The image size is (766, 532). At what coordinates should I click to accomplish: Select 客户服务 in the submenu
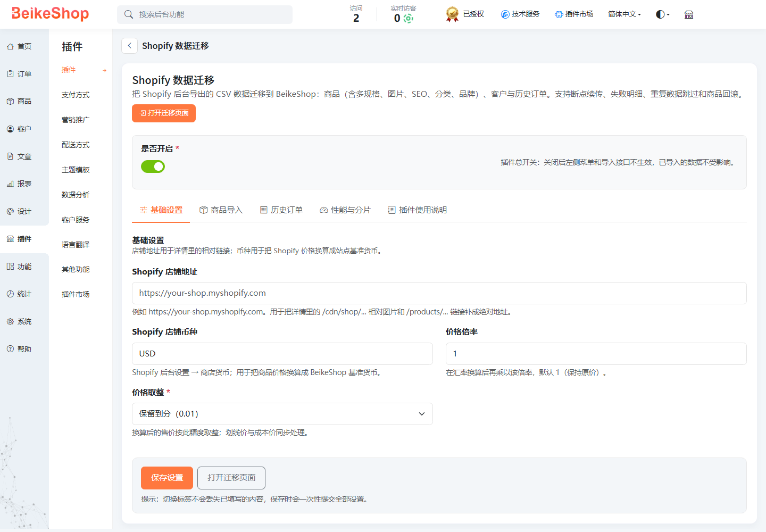coord(76,220)
